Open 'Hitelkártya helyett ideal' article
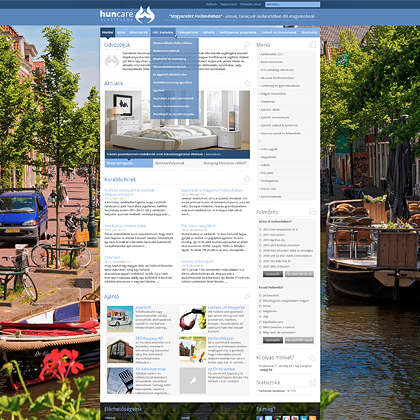The width and height of the screenshot is (420, 420). [125, 226]
